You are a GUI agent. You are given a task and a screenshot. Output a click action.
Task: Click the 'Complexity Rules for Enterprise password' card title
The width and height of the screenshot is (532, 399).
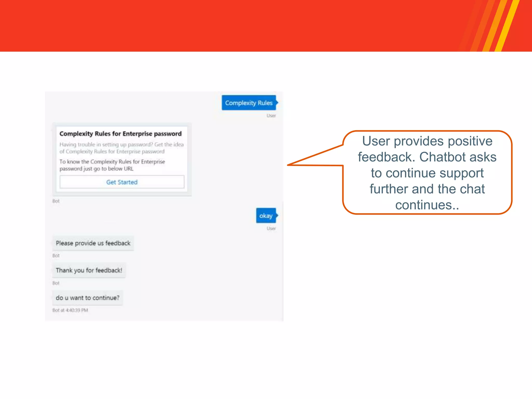[x=121, y=134]
